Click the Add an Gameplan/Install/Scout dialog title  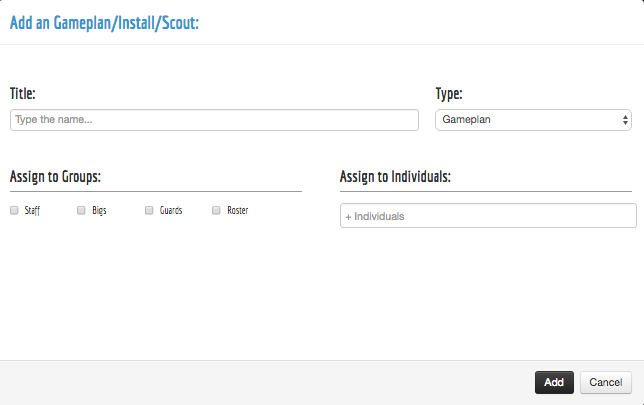pos(105,22)
